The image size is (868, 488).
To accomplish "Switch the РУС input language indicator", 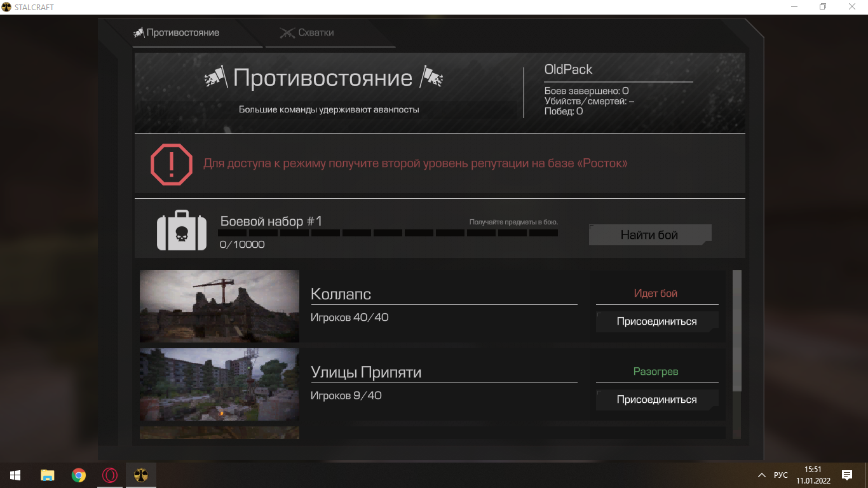I will pos(781,475).
